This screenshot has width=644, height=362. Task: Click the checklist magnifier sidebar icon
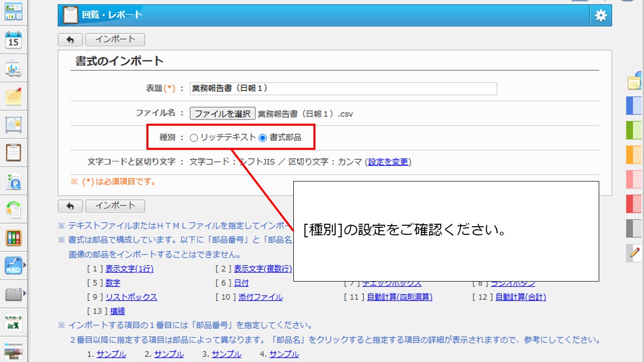(14, 181)
